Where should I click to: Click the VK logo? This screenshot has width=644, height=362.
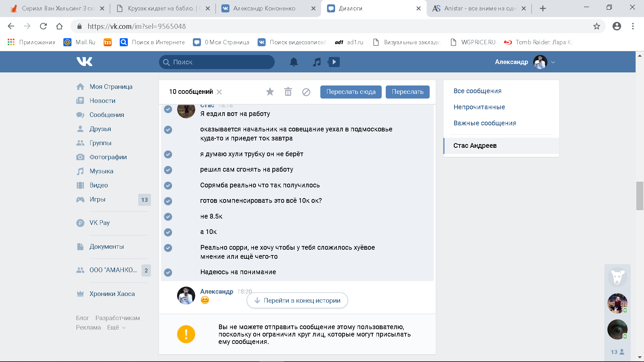84,62
